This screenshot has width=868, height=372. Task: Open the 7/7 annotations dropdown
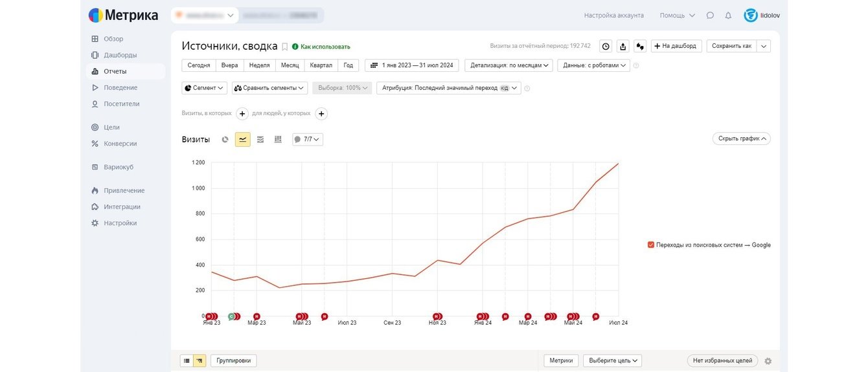[308, 139]
